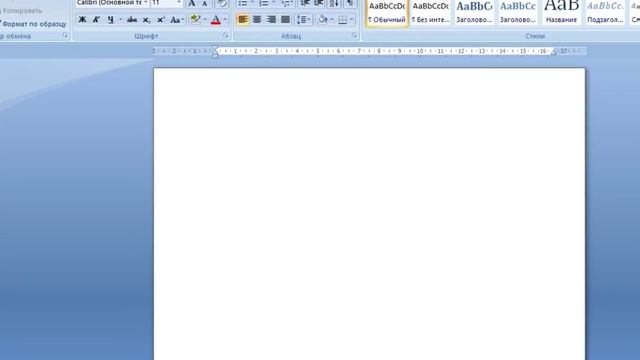Apply the Обычный style

[x=387, y=13]
